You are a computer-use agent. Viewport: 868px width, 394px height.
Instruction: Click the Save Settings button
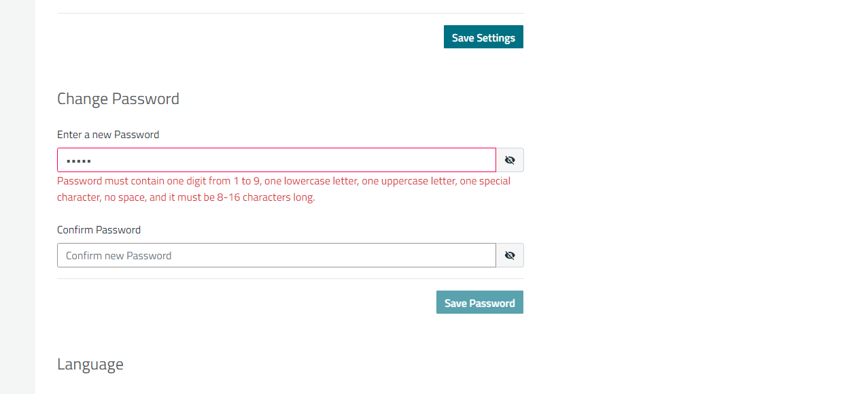tap(483, 37)
